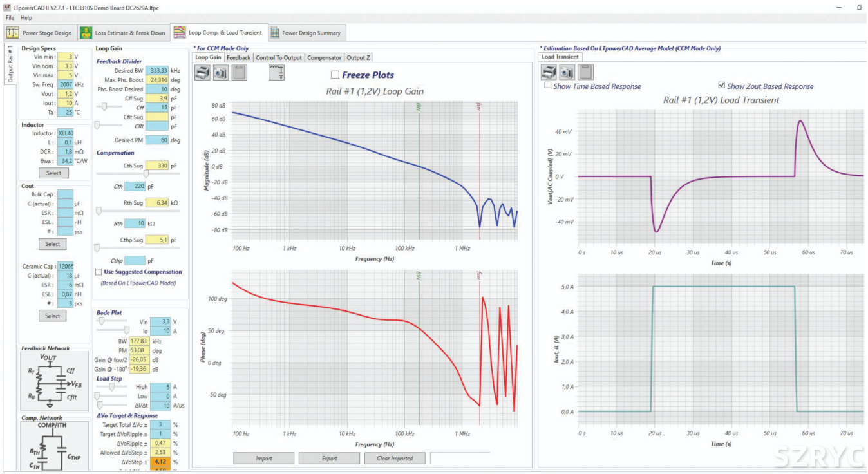Open the Output Z tab
The image size is (868, 474).
[358, 57]
